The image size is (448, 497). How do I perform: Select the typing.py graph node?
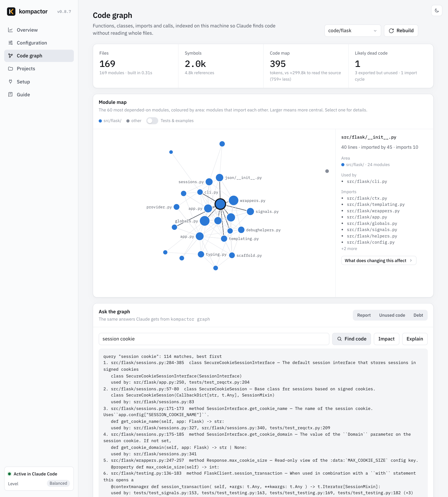point(201,254)
